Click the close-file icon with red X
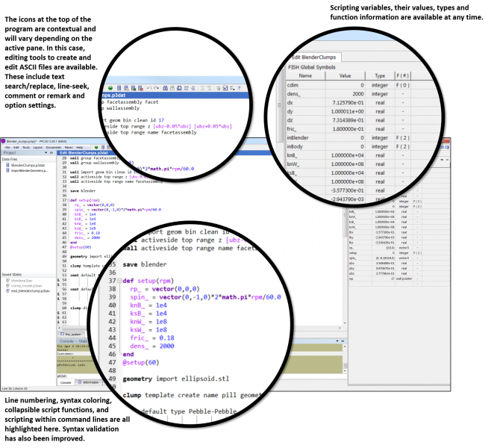 [140, 88]
